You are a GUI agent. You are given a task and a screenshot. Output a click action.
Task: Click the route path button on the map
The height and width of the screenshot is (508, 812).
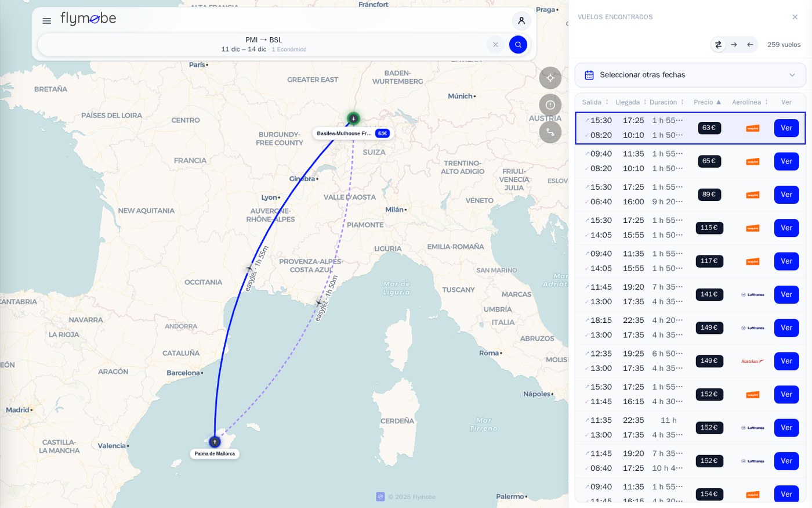(x=550, y=132)
